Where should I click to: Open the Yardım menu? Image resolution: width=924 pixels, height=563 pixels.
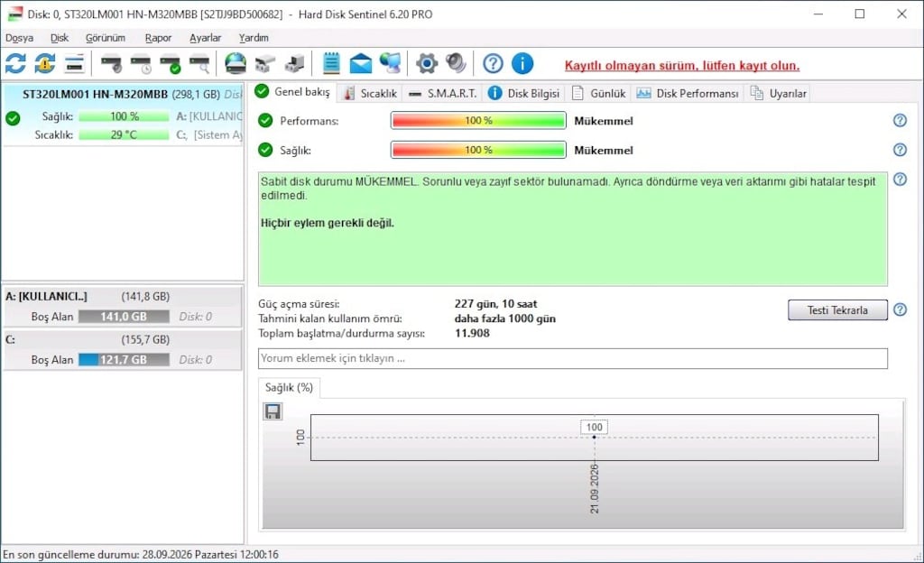click(254, 38)
